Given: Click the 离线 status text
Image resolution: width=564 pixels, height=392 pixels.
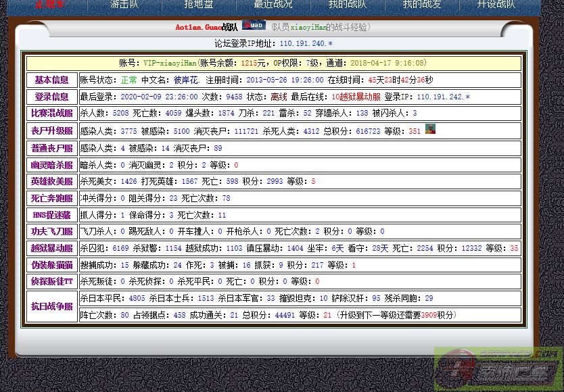Looking at the screenshot, I should tap(279, 97).
